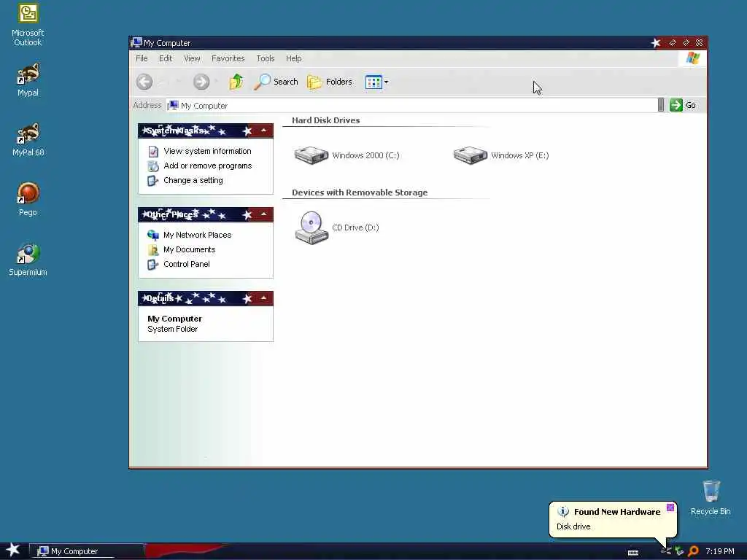The width and height of the screenshot is (747, 560).
Task: Open the Start menu star button
Action: tap(13, 550)
